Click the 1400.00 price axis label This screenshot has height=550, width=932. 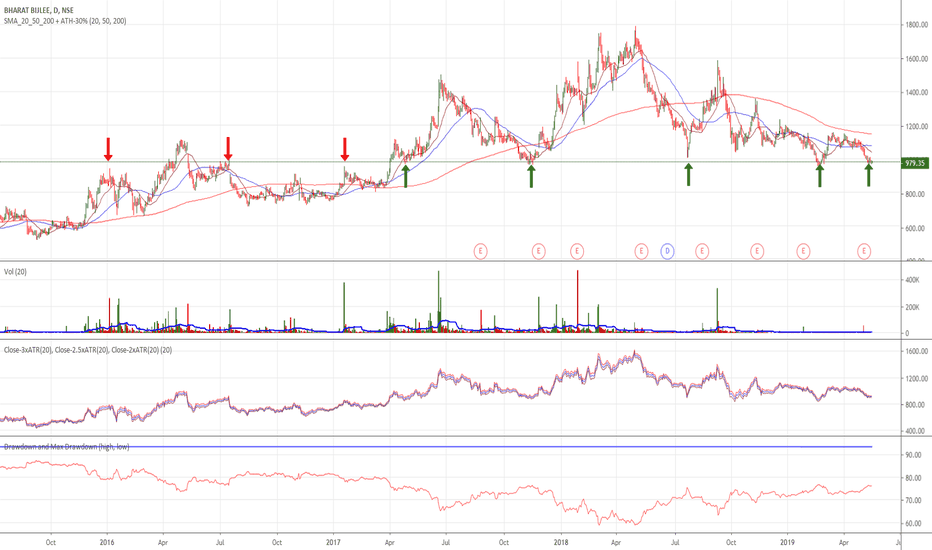click(917, 93)
